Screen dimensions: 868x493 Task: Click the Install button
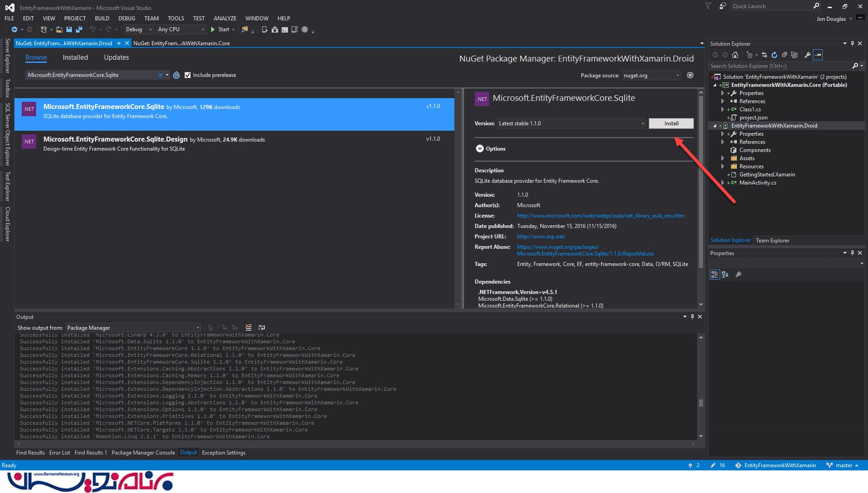[x=671, y=123]
